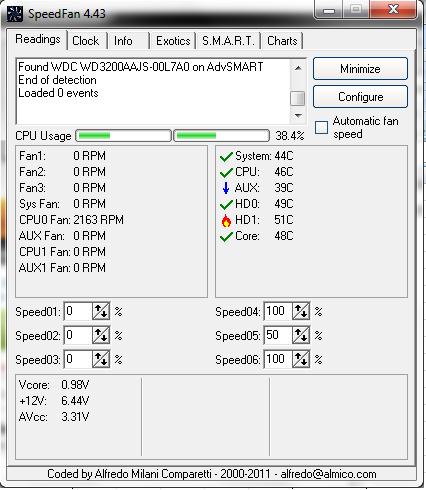Viewport: 426px width, 490px height.
Task: Click the green check icon next to System
Action: [226, 156]
